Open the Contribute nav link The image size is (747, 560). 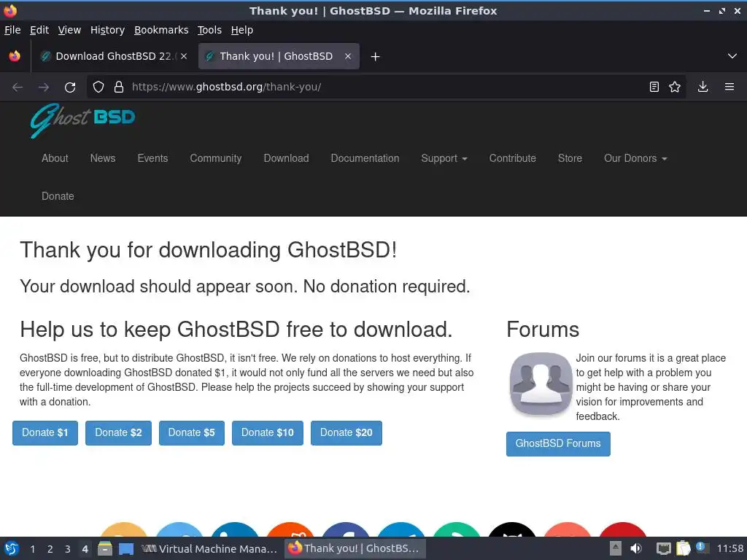click(513, 158)
